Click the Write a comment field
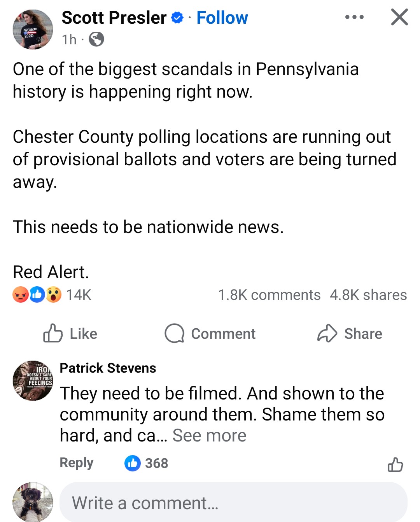420x522 pixels. click(233, 503)
